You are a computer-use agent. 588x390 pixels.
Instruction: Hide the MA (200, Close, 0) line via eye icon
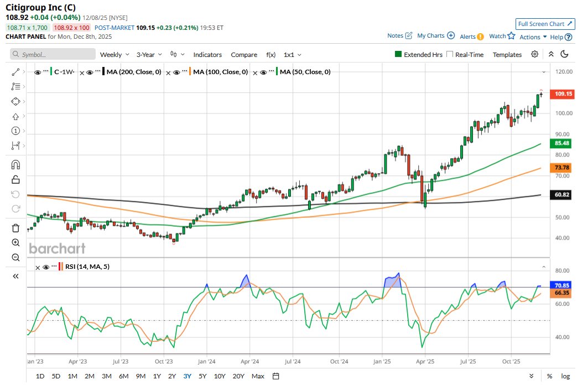[x=89, y=72]
